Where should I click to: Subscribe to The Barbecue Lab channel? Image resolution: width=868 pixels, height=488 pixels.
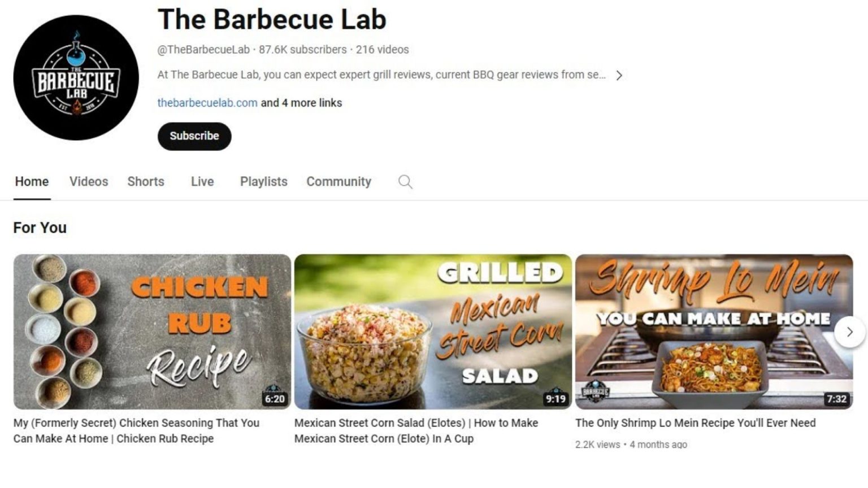(194, 136)
